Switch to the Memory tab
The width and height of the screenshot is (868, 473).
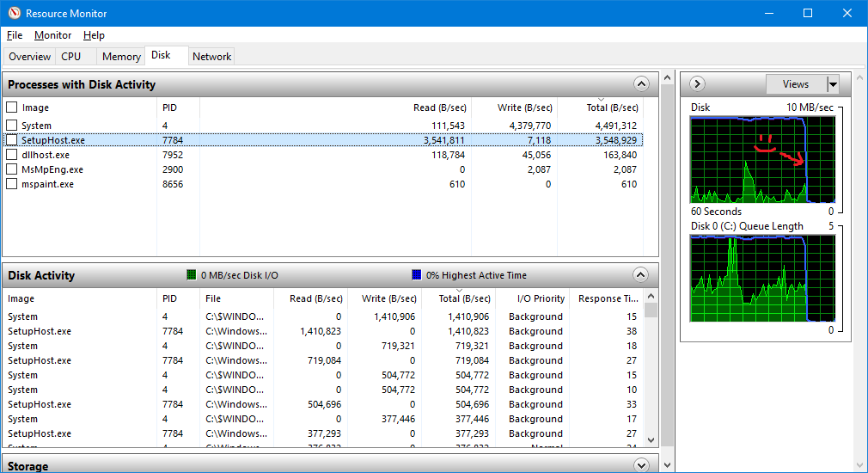click(x=121, y=57)
